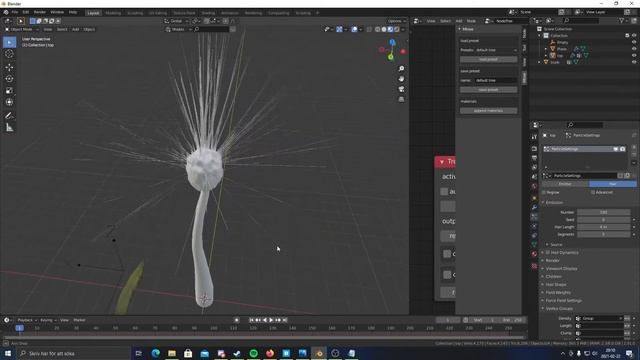640x360 pixels.
Task: Click the save preset button
Action: click(489, 90)
